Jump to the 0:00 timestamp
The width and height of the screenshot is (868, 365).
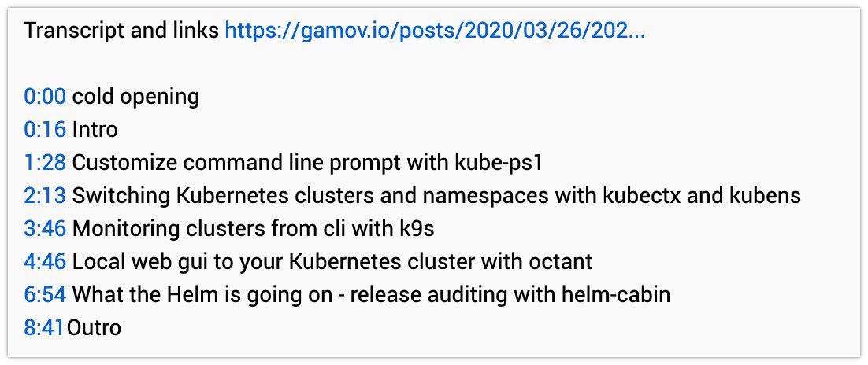[46, 97]
